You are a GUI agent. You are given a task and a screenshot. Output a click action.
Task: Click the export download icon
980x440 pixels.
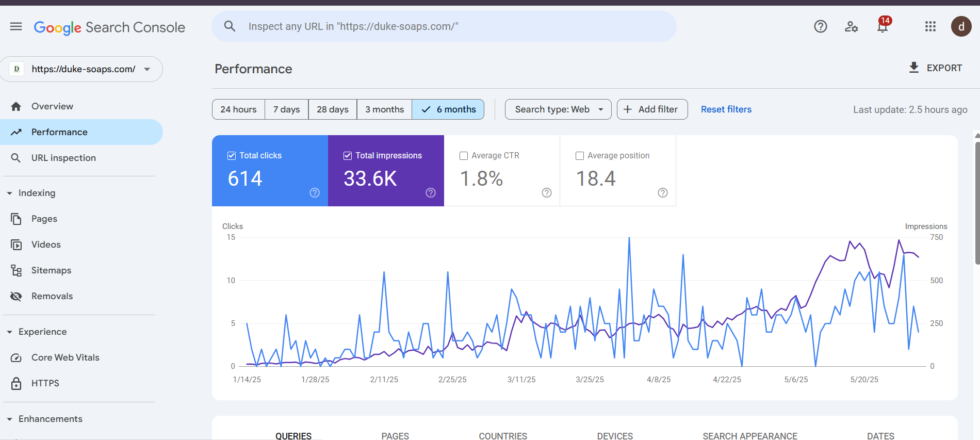pyautogui.click(x=913, y=68)
